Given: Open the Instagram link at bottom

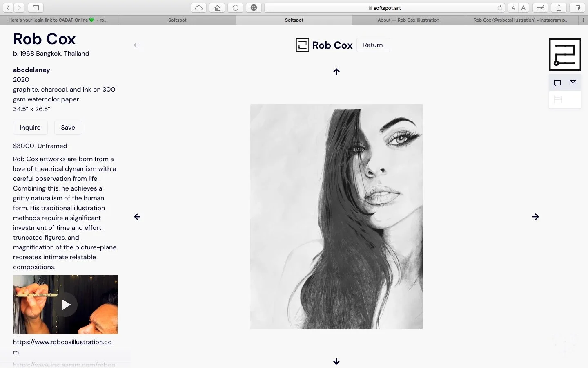Looking at the screenshot, I should 64,364.
